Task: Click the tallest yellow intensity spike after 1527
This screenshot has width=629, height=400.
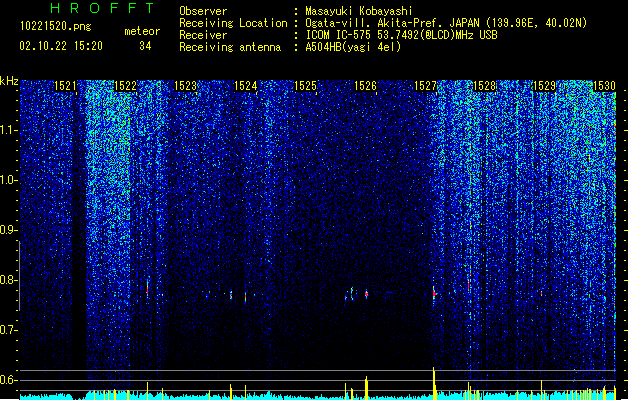Action: coord(434,383)
